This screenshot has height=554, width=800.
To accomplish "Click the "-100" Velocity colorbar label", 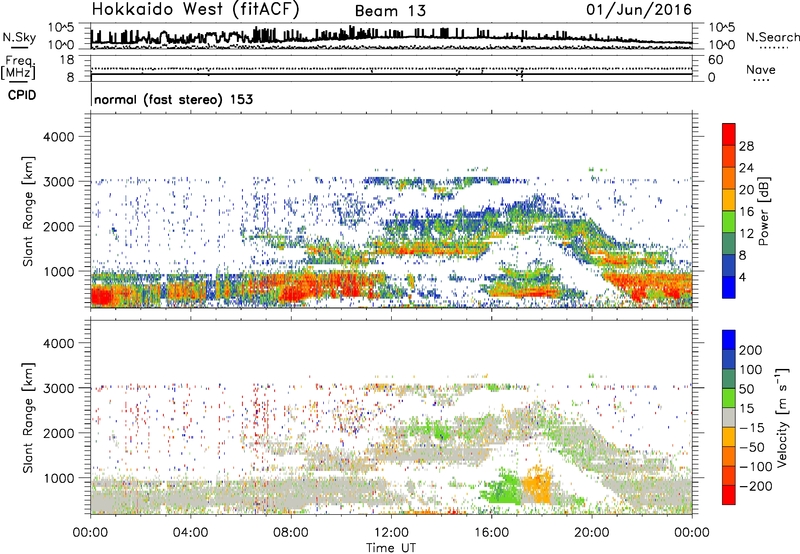I will pyautogui.click(x=756, y=467).
